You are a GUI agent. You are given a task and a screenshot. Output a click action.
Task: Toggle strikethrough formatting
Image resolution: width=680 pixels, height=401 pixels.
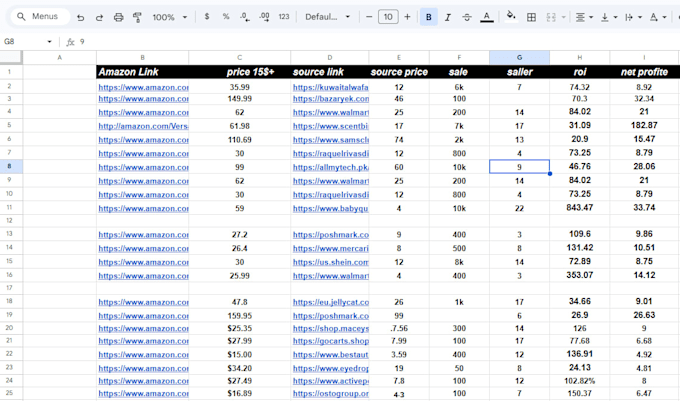click(x=467, y=17)
